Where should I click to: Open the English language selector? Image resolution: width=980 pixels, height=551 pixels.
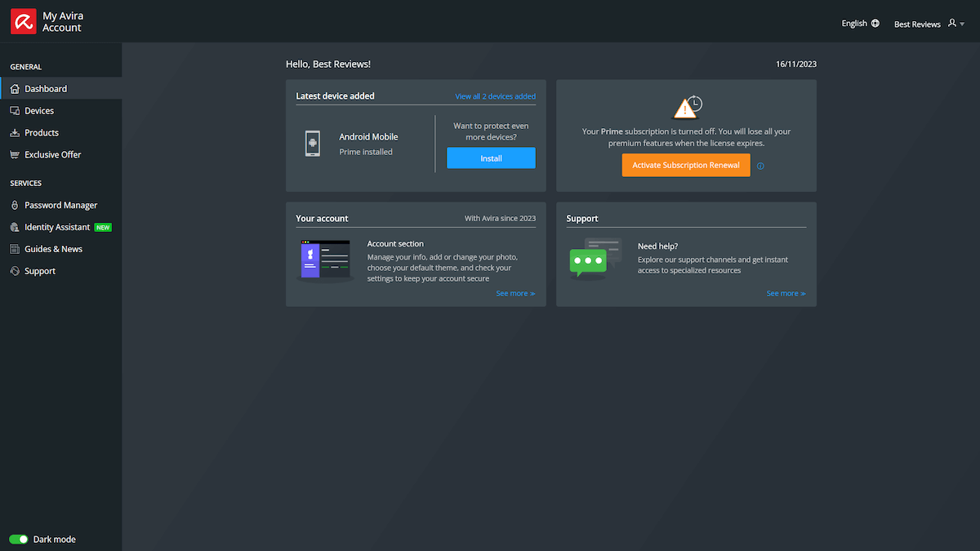coord(860,23)
